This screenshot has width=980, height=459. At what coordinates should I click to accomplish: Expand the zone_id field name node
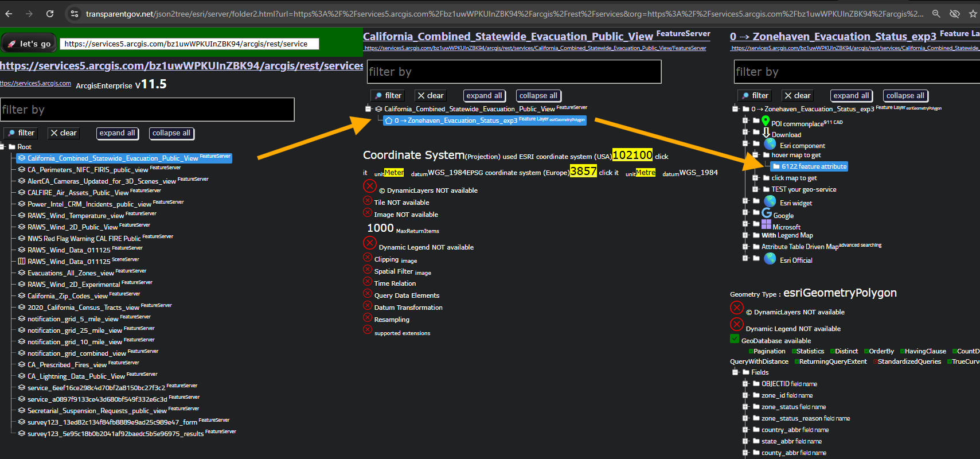click(x=745, y=395)
